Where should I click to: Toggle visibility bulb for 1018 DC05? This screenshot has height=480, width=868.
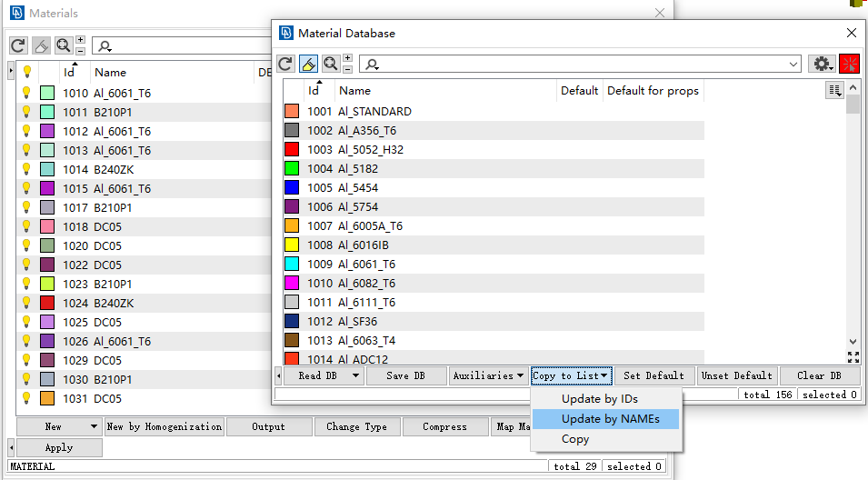[26, 226]
